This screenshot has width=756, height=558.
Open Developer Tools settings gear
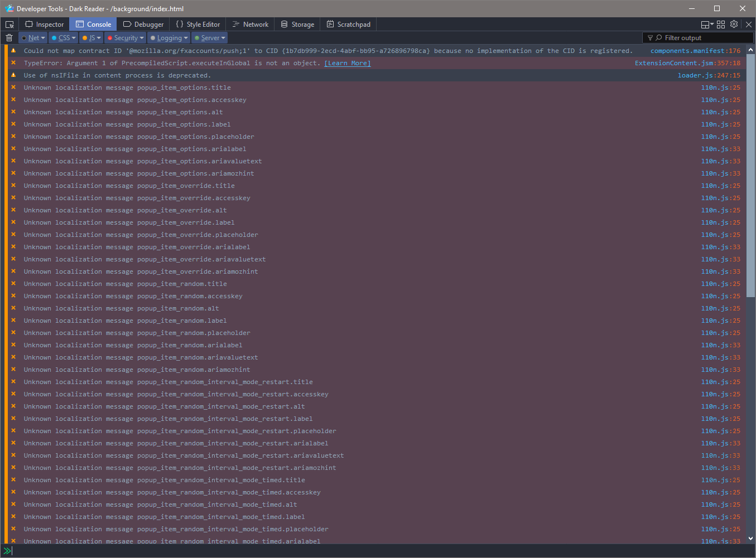click(x=734, y=24)
